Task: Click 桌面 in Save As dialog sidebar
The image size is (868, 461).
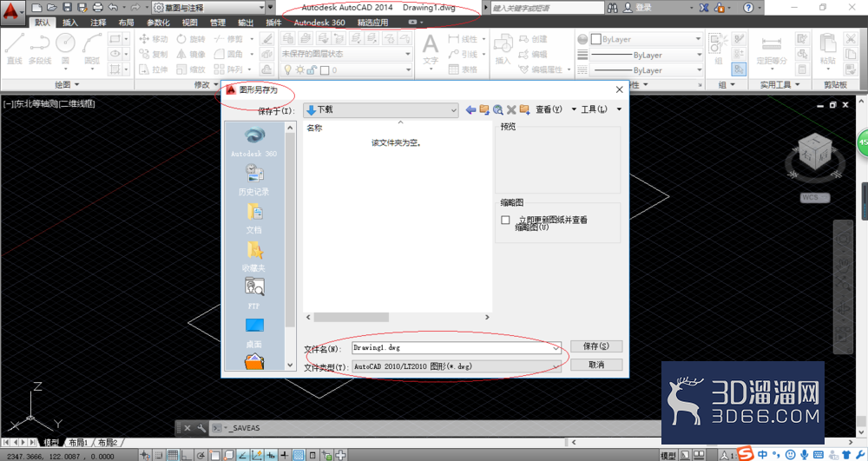Action: tap(254, 333)
